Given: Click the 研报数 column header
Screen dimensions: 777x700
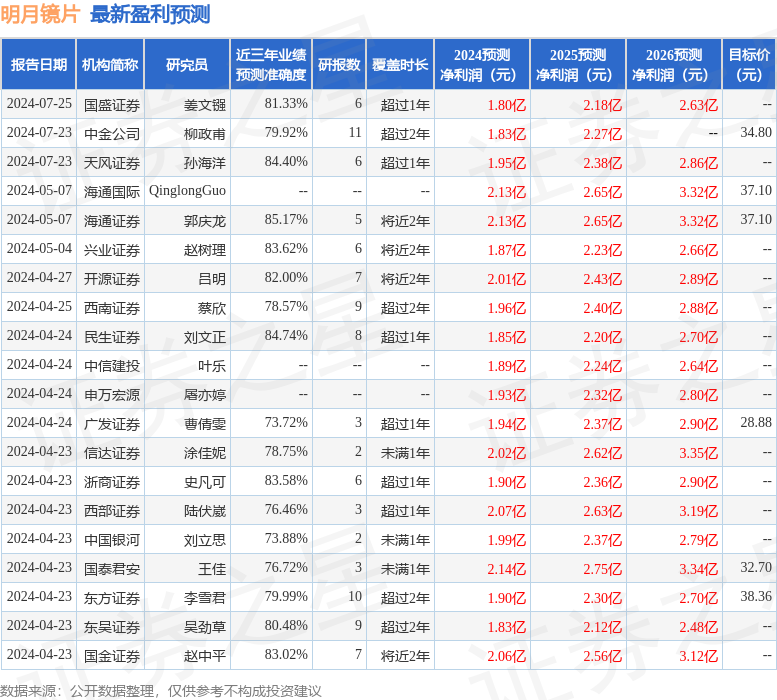Looking at the screenshot, I should coord(339,64).
